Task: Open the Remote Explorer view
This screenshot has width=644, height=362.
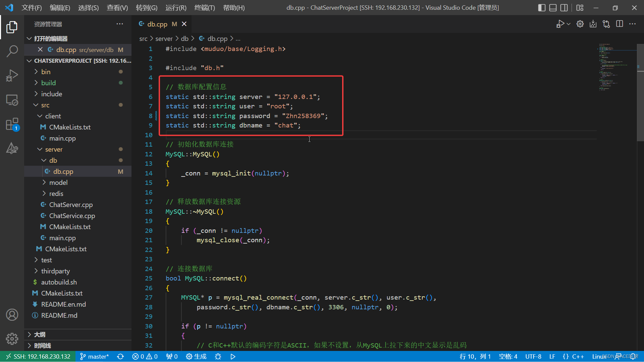Action: [12, 100]
